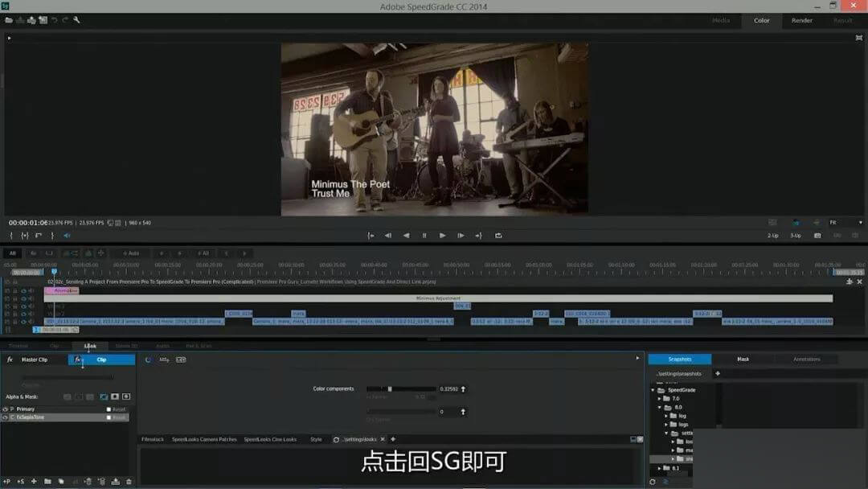Viewport: 868px width, 489px height.
Task: Click the save look icon in layer toolbar
Action: coord(116,481)
